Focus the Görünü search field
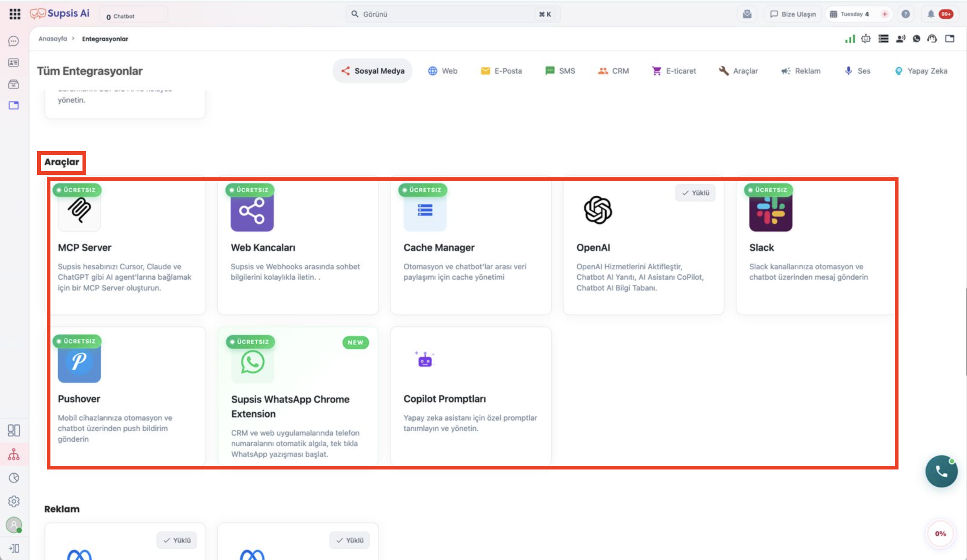Image resolution: width=967 pixels, height=560 pixels. pos(453,14)
